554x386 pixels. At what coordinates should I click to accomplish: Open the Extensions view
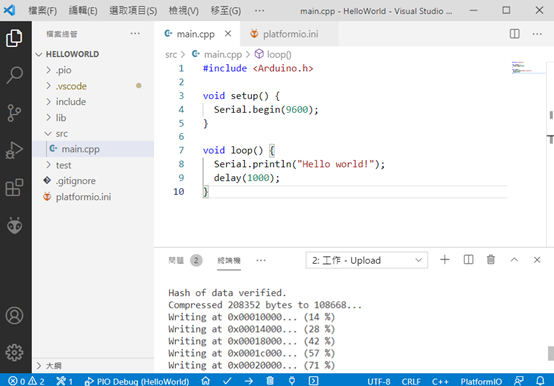pos(14,187)
